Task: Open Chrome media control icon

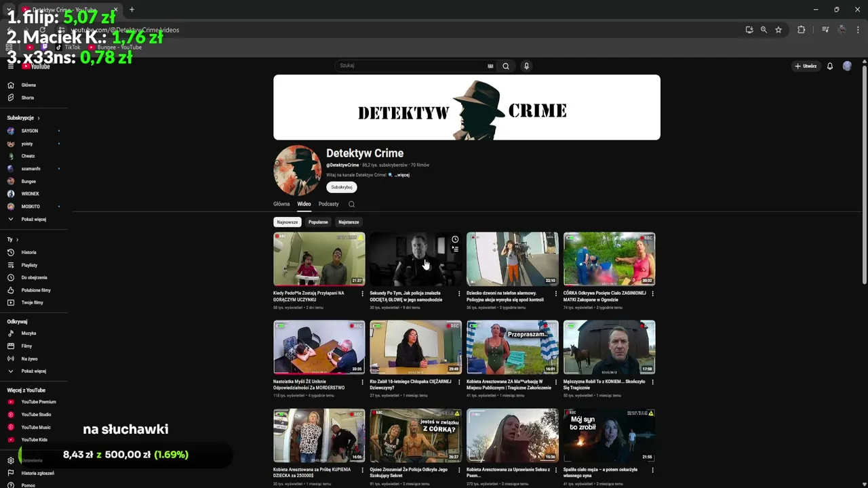Action: [825, 30]
